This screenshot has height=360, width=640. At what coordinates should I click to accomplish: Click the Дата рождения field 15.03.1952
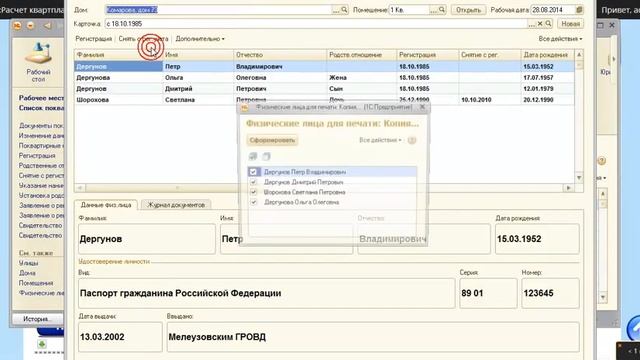click(x=537, y=239)
